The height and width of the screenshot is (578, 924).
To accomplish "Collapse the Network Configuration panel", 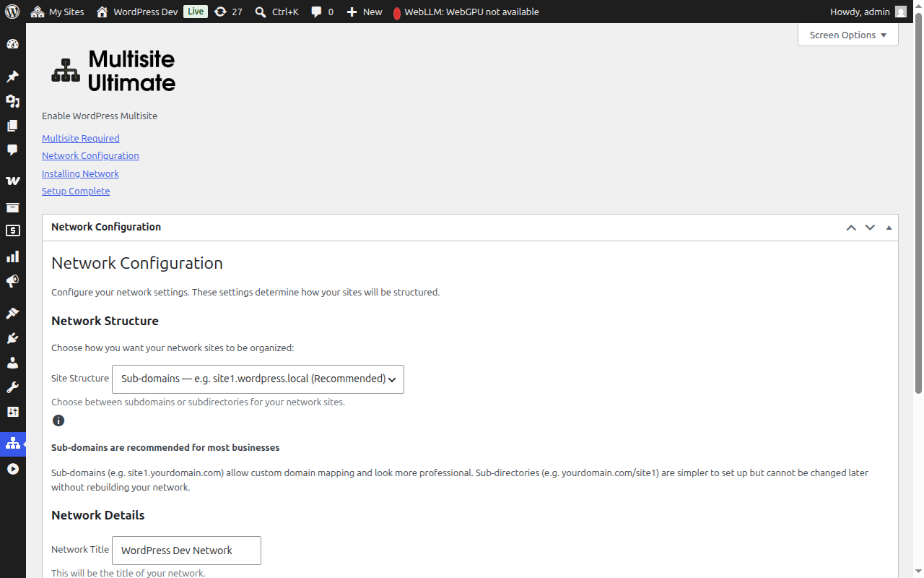I will pos(889,228).
